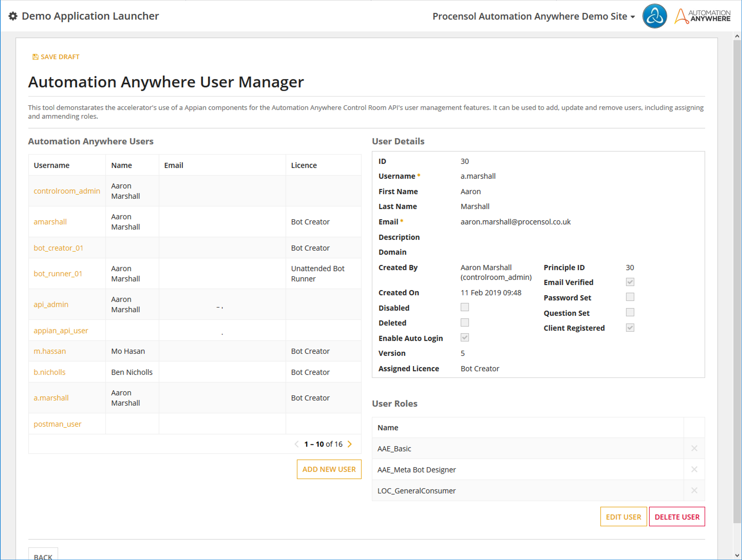Image resolution: width=742 pixels, height=560 pixels.
Task: Click the Automation Anywhere User Manager heading
Action: [166, 82]
